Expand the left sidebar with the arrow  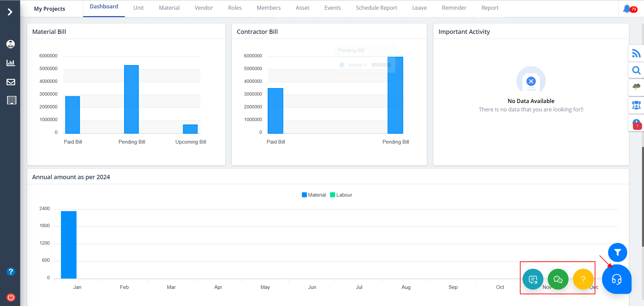coord(10,12)
